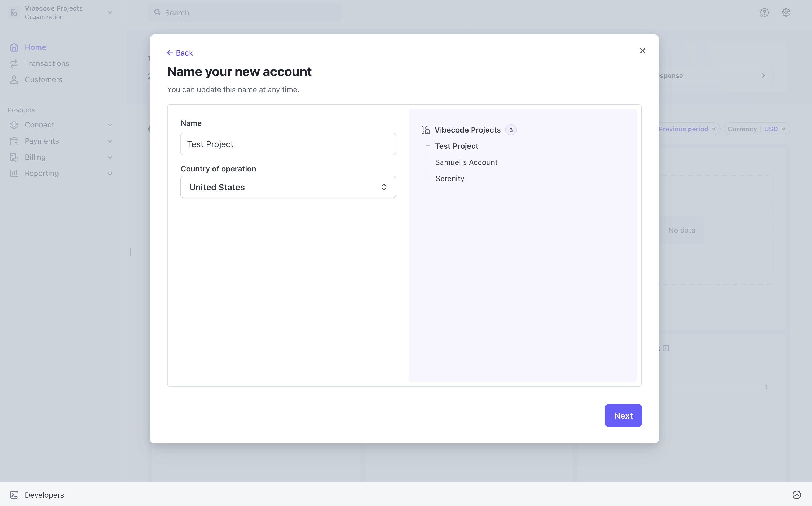This screenshot has width=812, height=506.
Task: Click the Developers terminal icon
Action: [14, 495]
